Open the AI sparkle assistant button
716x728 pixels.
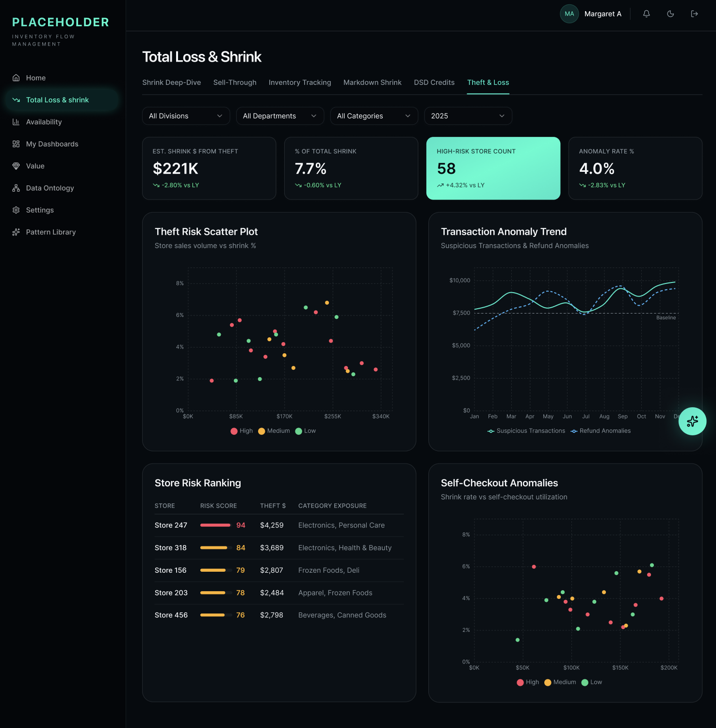point(692,421)
